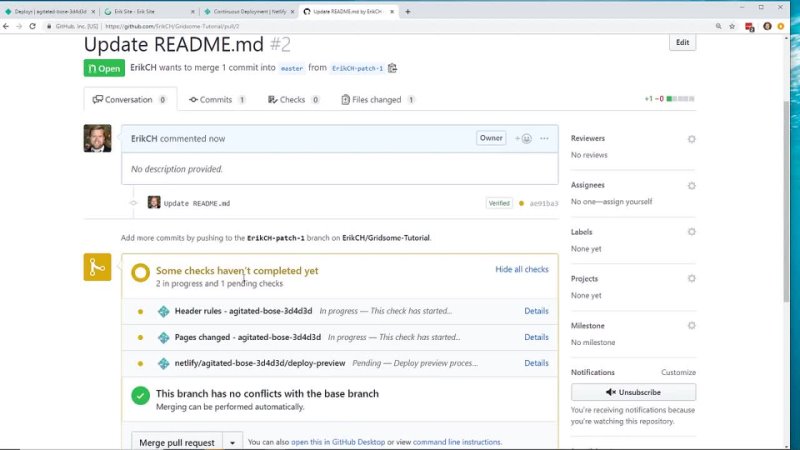Click the Netlify icon beside Pages changed
This screenshot has width=800, height=450.
[163, 337]
